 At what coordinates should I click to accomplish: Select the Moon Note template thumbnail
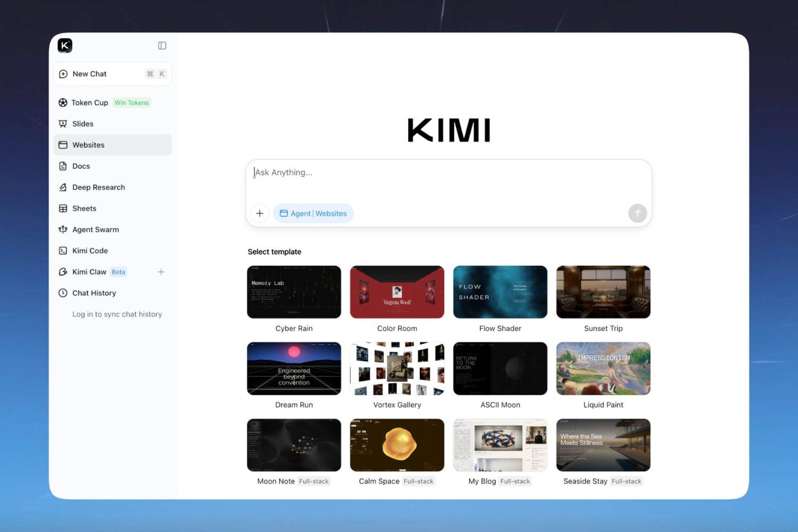tap(294, 445)
